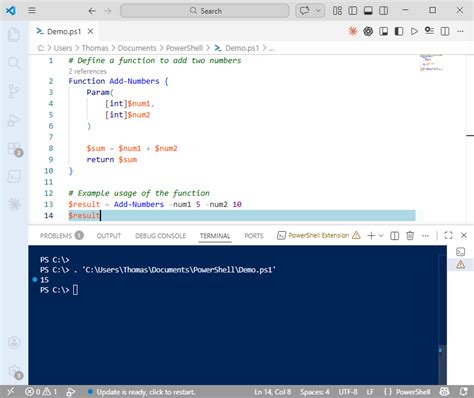Show errors and warnings in status bar
The height and width of the screenshot is (398, 474).
(x=41, y=392)
